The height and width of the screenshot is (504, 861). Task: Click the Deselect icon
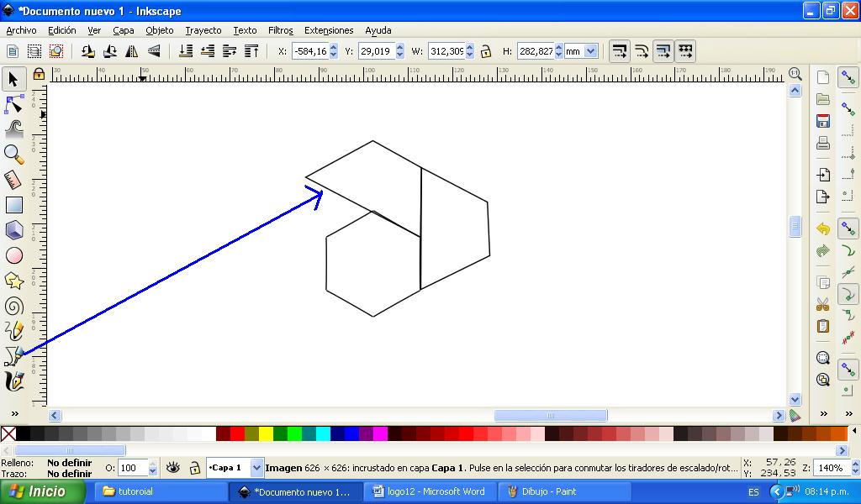point(56,51)
